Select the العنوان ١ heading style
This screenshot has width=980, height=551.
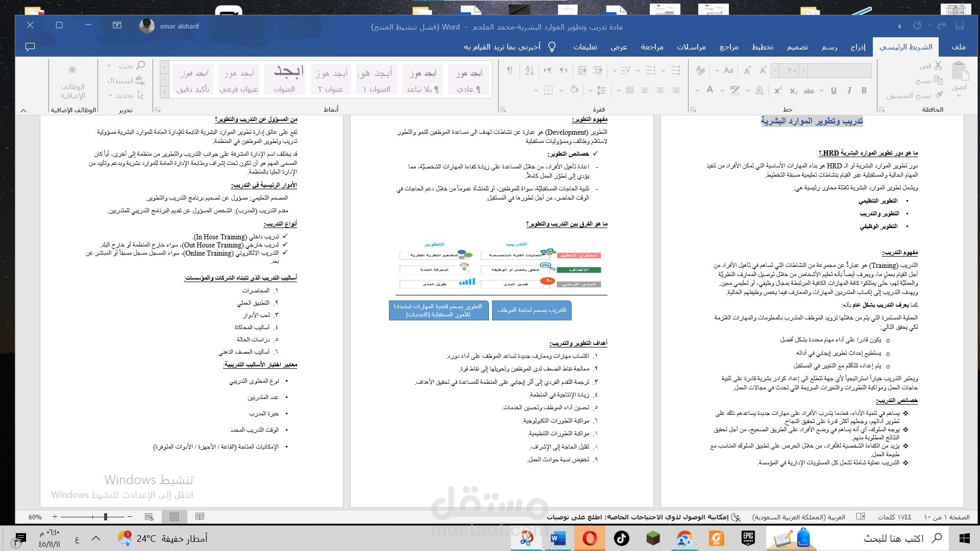point(377,80)
